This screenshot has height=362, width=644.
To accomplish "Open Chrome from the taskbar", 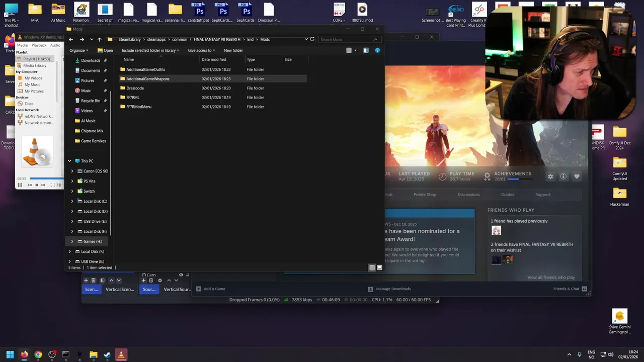I will [38, 354].
